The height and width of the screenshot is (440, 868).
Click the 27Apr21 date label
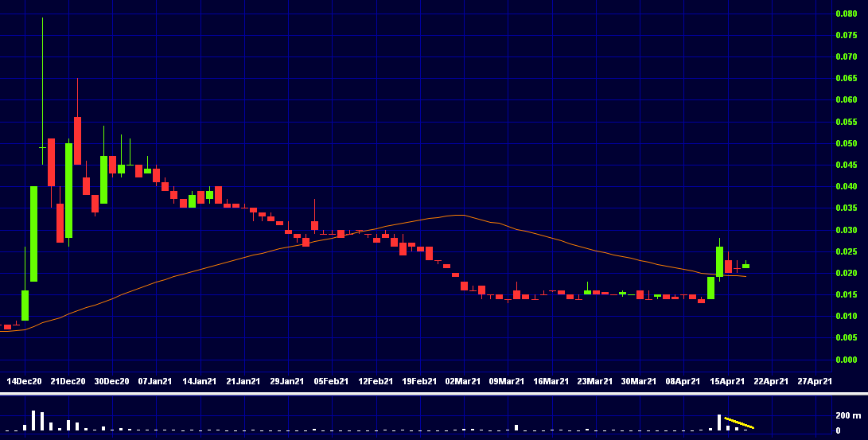(815, 381)
